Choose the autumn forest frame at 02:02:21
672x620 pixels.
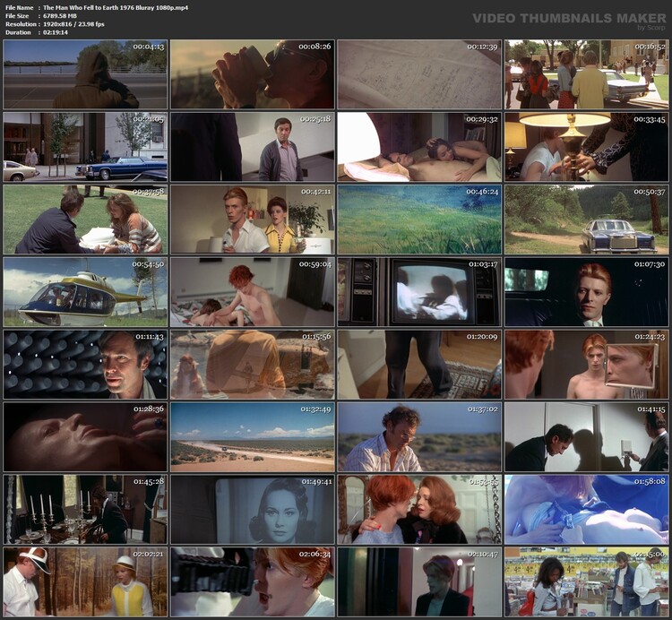(x=85, y=581)
